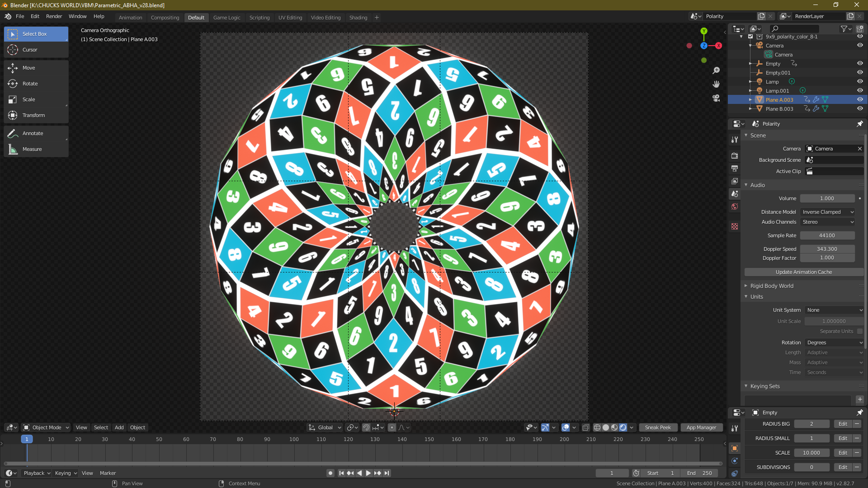Click the Update Animation Cache button

pos(803,272)
